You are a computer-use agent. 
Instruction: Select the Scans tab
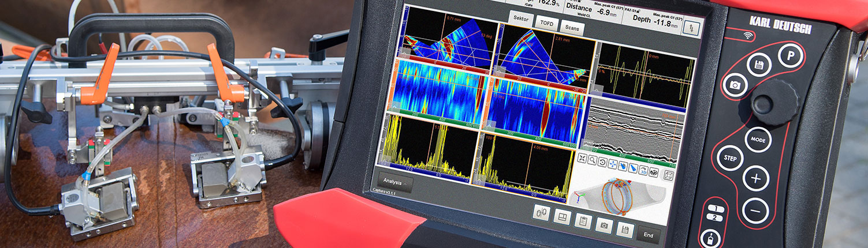[x=572, y=28]
